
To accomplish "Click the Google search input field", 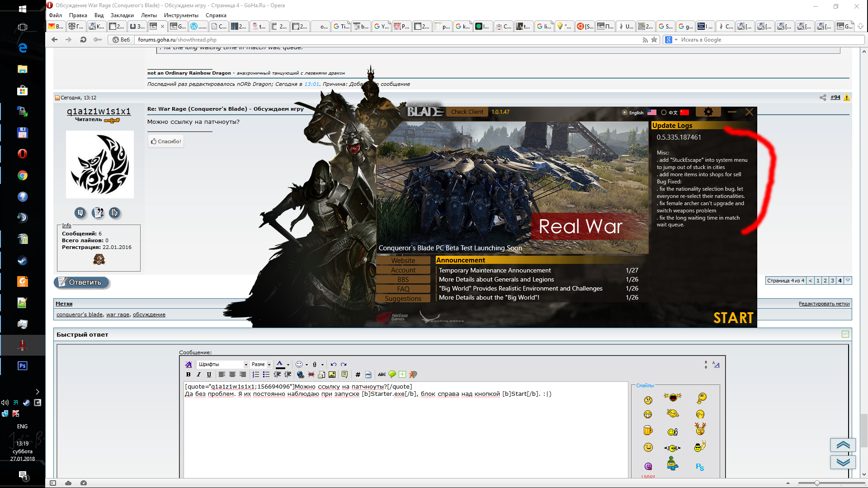I will tap(771, 40).
